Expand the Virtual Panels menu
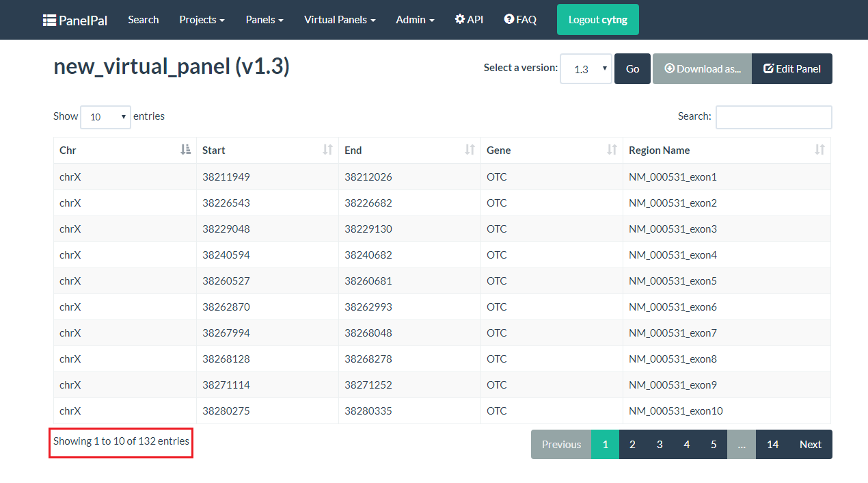The width and height of the screenshot is (868, 483). [340, 20]
